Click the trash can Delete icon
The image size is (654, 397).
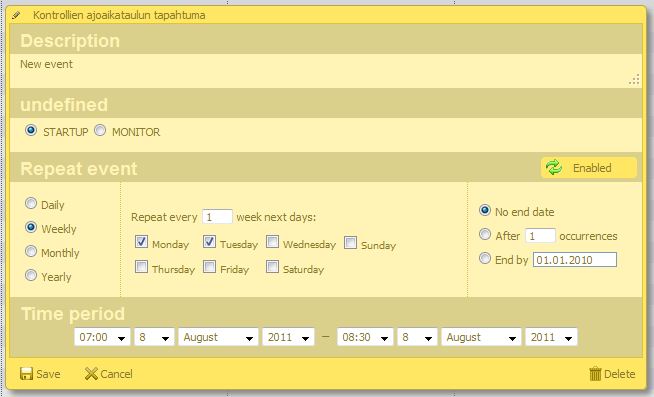tap(595, 374)
